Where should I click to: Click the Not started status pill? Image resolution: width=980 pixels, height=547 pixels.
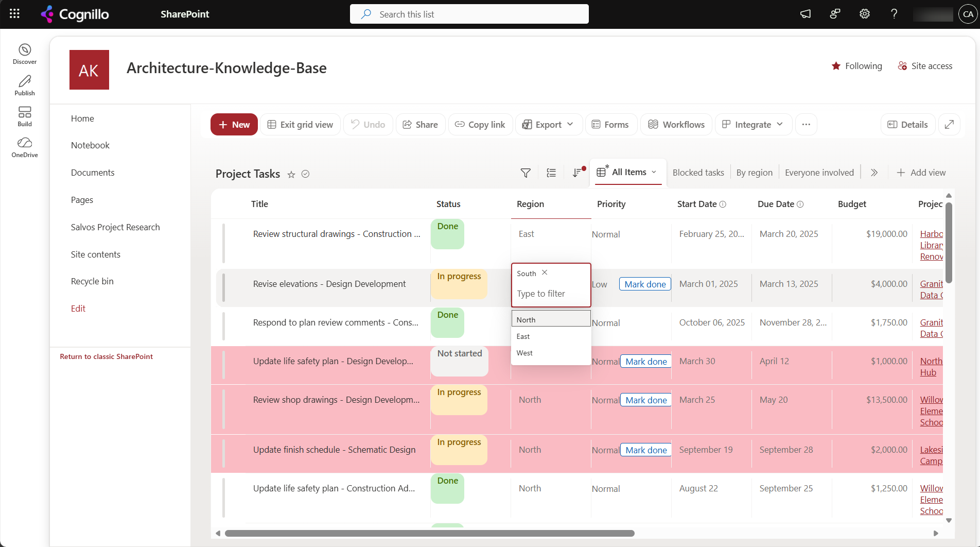pos(460,361)
